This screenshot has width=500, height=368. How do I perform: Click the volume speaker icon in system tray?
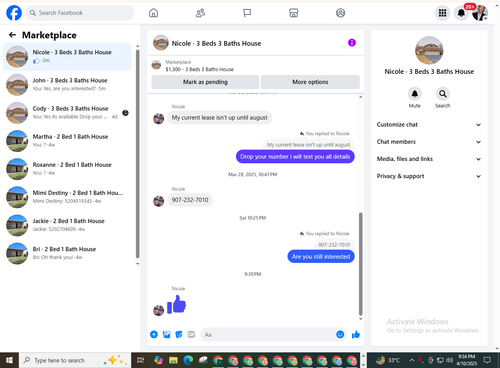[x=449, y=360]
